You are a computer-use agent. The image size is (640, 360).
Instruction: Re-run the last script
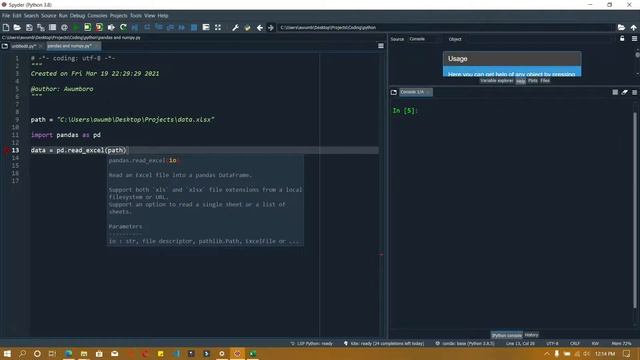123,27
